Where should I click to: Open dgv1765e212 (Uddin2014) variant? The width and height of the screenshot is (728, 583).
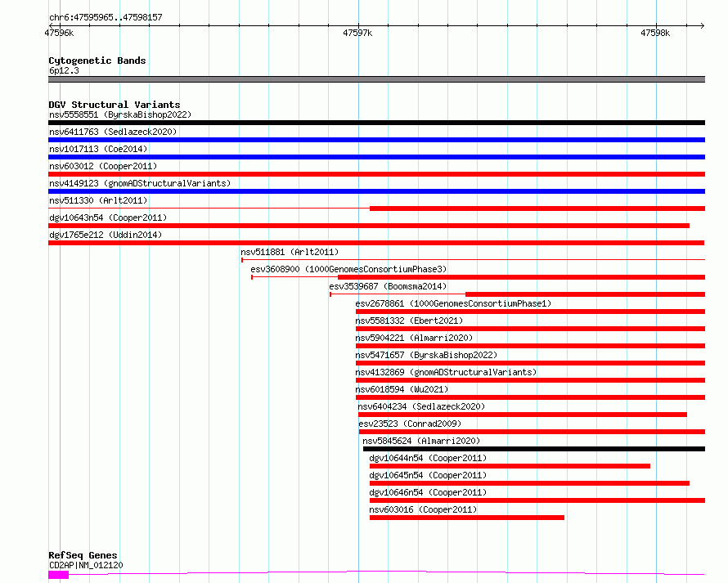106,235
